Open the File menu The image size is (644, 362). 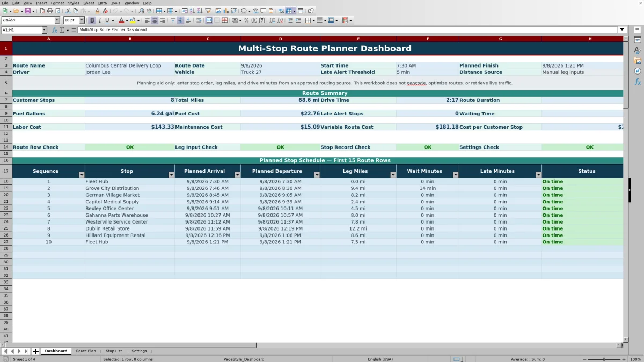(5, 3)
